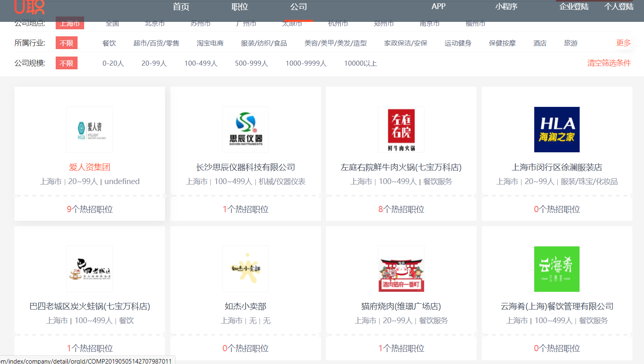Select the 不限 option for 公司规模
Screen dimensions: 644x364
(66, 64)
